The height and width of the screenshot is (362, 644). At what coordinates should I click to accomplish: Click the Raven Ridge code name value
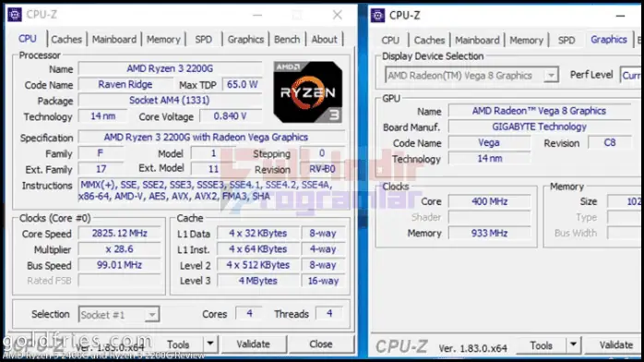coord(125,85)
